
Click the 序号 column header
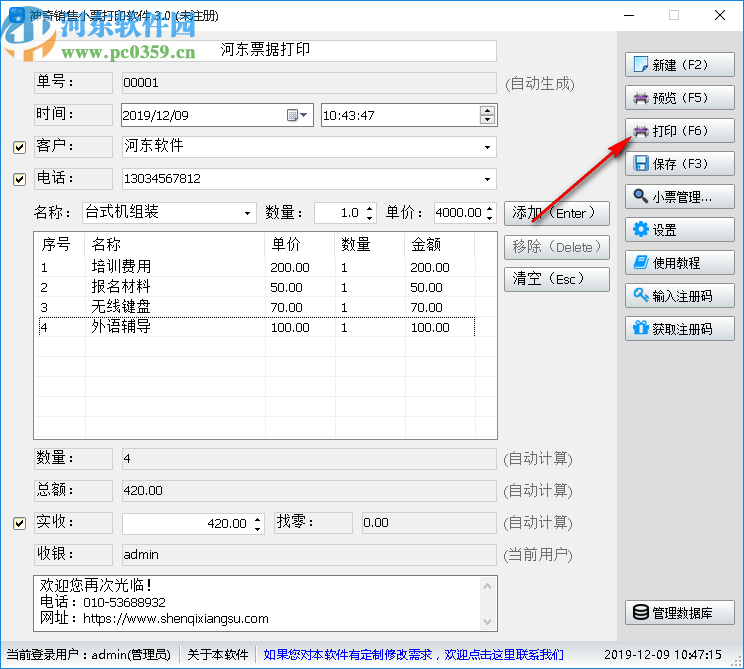(60, 245)
